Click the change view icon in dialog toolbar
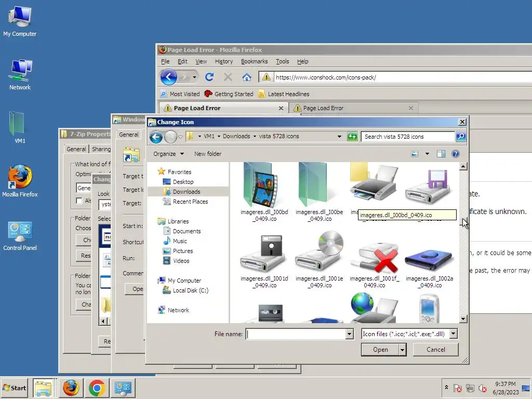The width and height of the screenshot is (532, 399). [415, 154]
